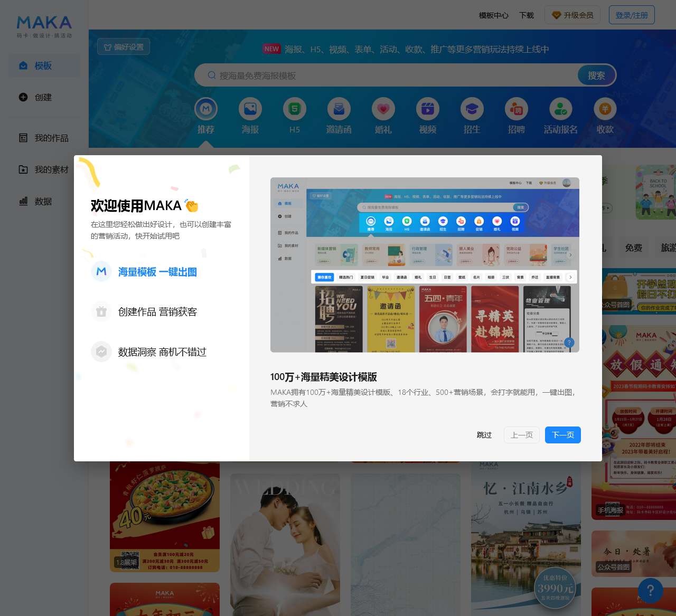The height and width of the screenshot is (616, 676).
Task: Click the 数据 bar-chart icon
Action: [x=23, y=201]
